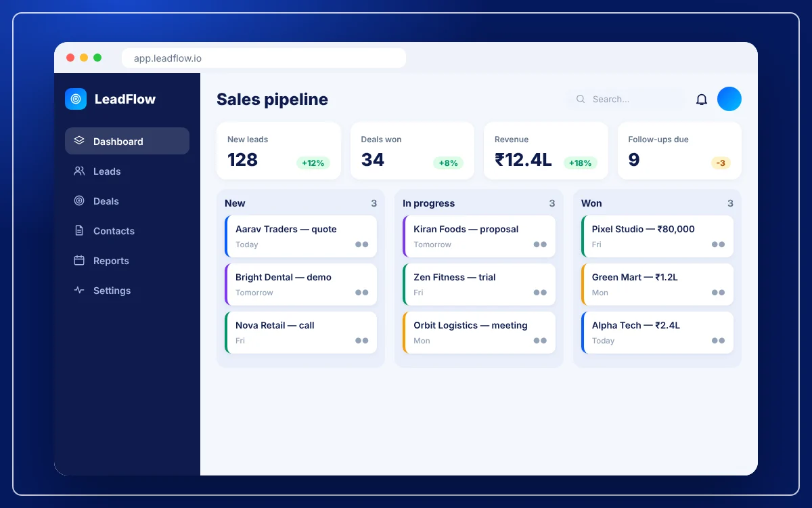
Task: Click the Contacts document icon
Action: [79, 230]
